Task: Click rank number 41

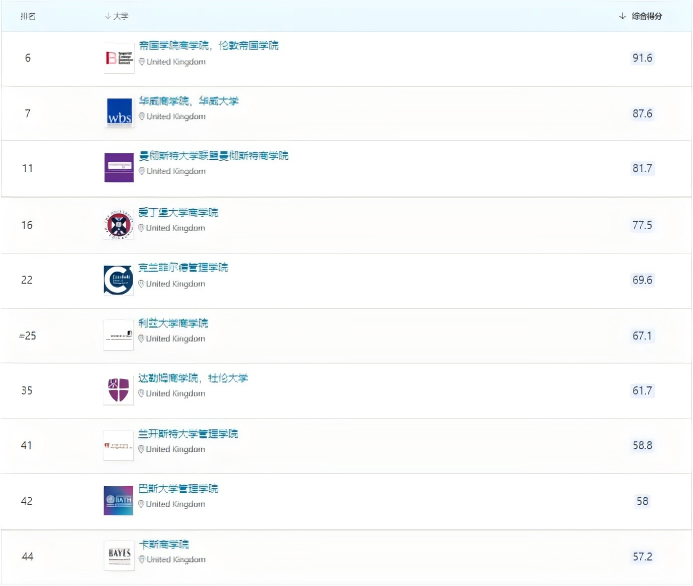Action: [27, 445]
